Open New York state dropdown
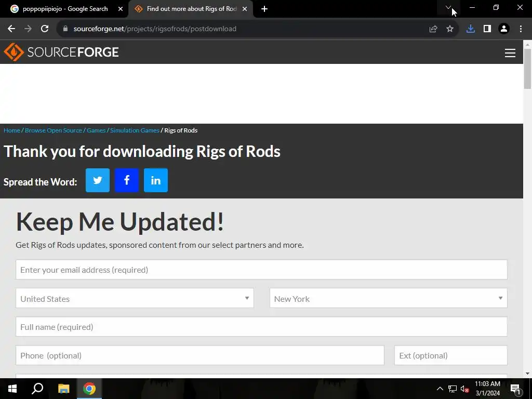This screenshot has height=399, width=532. pyautogui.click(x=389, y=298)
